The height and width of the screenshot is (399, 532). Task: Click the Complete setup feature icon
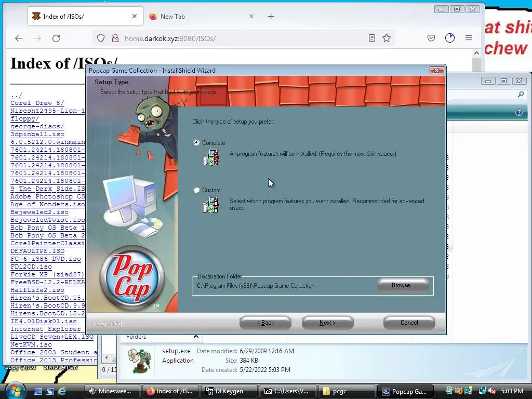pyautogui.click(x=211, y=157)
